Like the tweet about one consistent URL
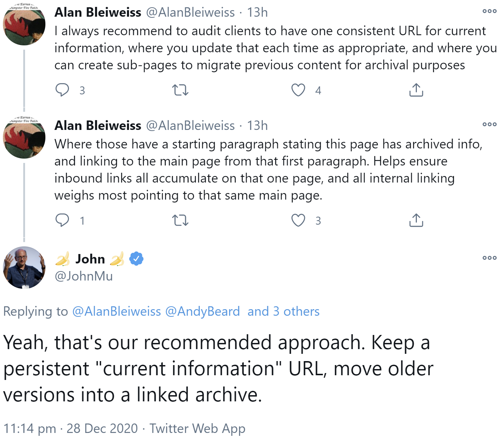The width and height of the screenshot is (504, 446). coord(298,90)
